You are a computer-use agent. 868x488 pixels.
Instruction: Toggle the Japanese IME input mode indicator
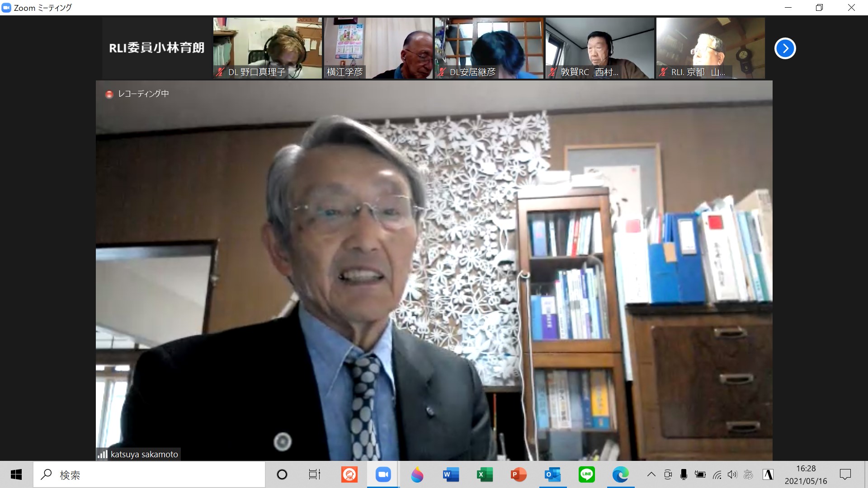click(x=748, y=474)
